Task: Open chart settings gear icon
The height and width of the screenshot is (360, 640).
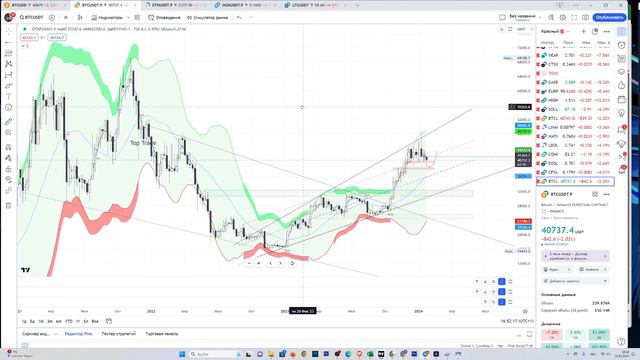Action: pos(562,18)
